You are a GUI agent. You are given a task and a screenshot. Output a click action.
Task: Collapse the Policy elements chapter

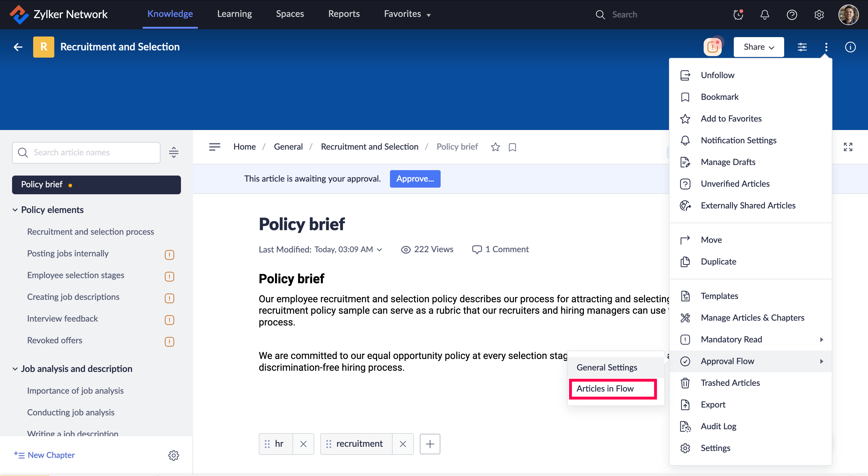pyautogui.click(x=15, y=210)
